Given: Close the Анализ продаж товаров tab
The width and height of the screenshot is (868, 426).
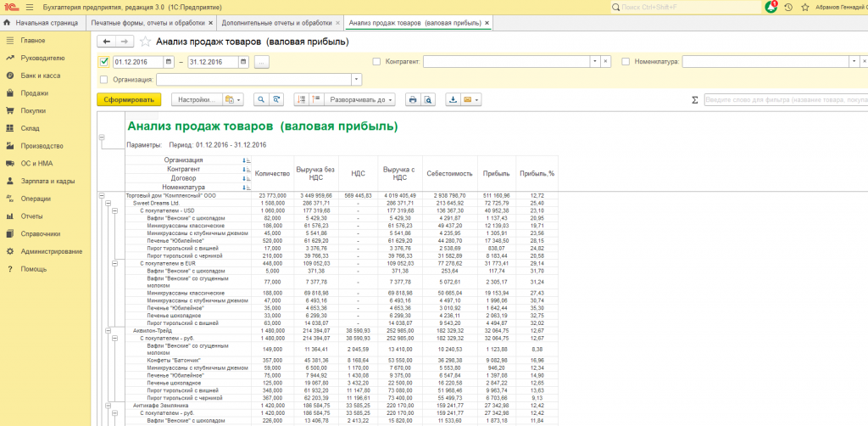Looking at the screenshot, I should tap(487, 23).
